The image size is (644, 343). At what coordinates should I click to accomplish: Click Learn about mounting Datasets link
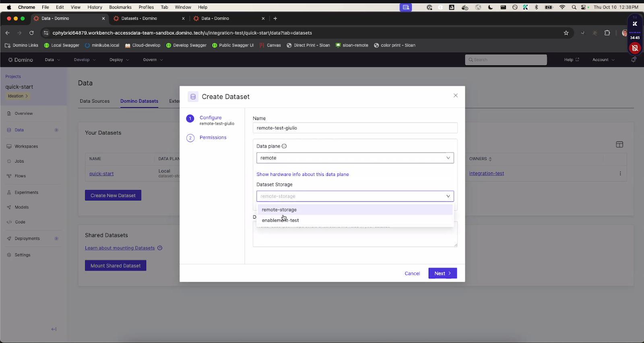[120, 248]
